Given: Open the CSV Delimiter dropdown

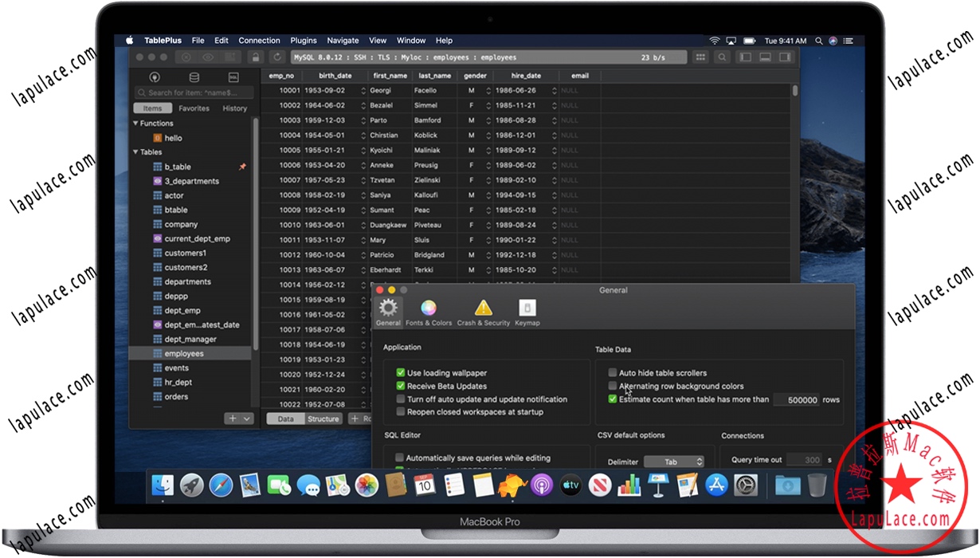Looking at the screenshot, I should [x=674, y=461].
